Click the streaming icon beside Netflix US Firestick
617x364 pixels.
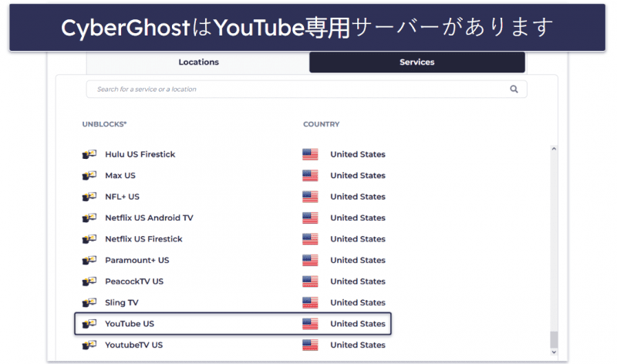coord(89,239)
